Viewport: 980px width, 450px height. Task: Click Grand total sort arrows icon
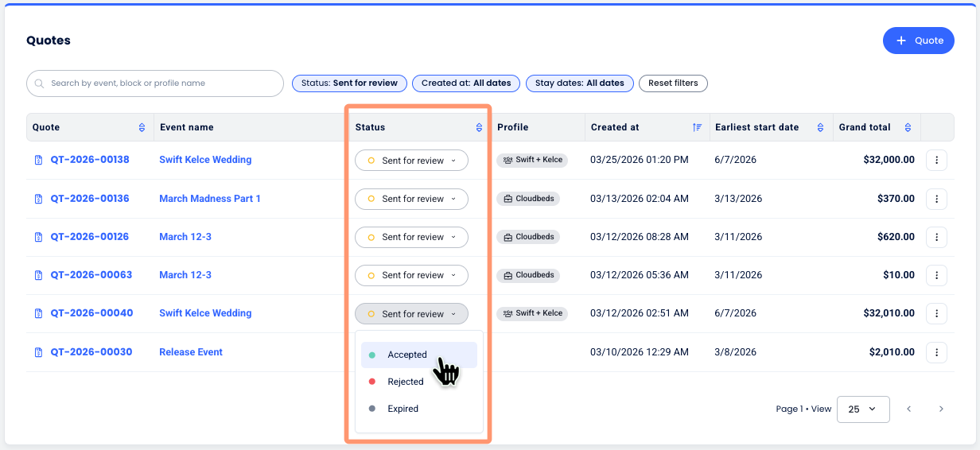(908, 127)
